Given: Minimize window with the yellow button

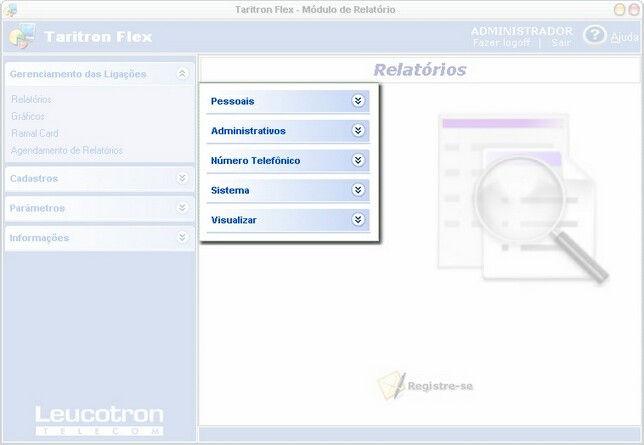Looking at the screenshot, I should tap(620, 10).
